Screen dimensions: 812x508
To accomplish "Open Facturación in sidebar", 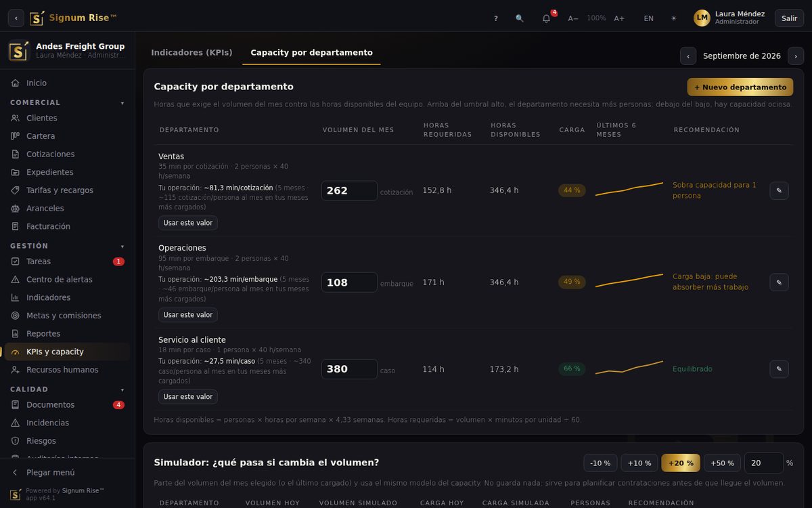I will tap(68, 226).
